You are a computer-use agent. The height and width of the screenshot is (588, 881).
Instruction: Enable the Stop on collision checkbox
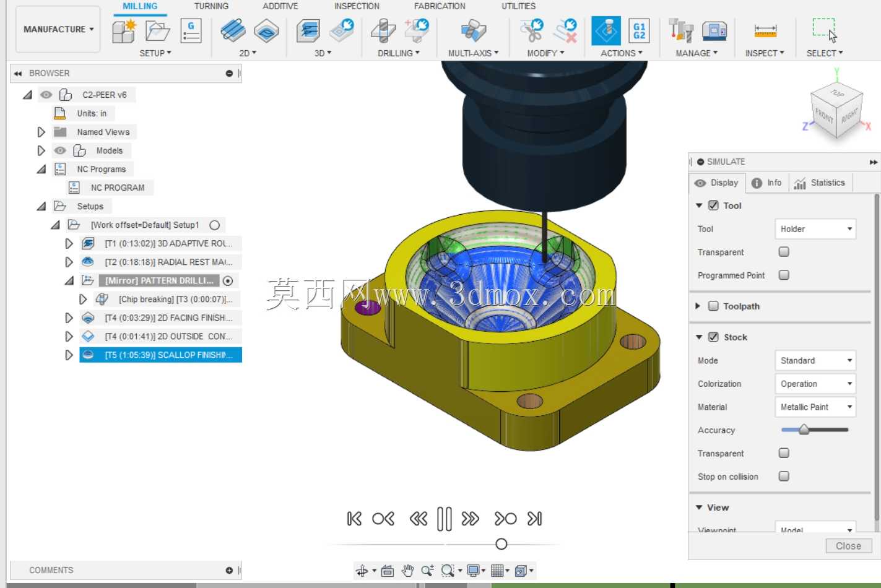pyautogui.click(x=784, y=476)
